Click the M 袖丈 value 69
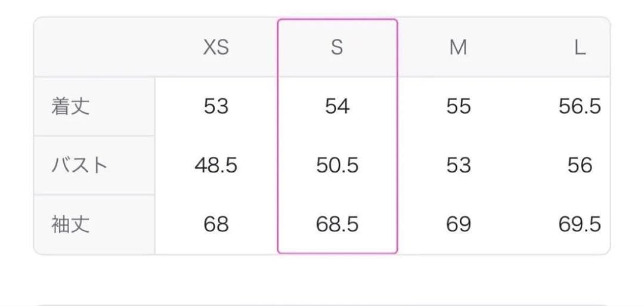Image resolution: width=644 pixels, height=306 pixels. coord(458,224)
